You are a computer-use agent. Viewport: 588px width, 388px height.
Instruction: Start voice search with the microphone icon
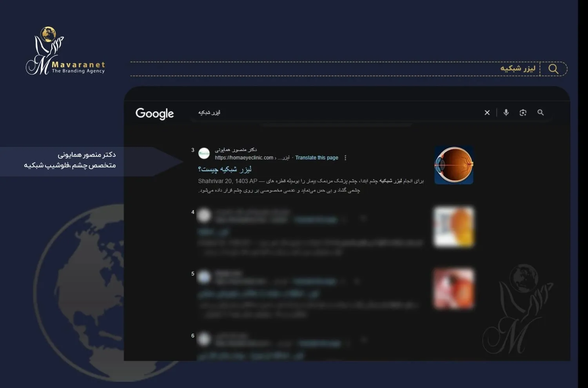point(506,112)
